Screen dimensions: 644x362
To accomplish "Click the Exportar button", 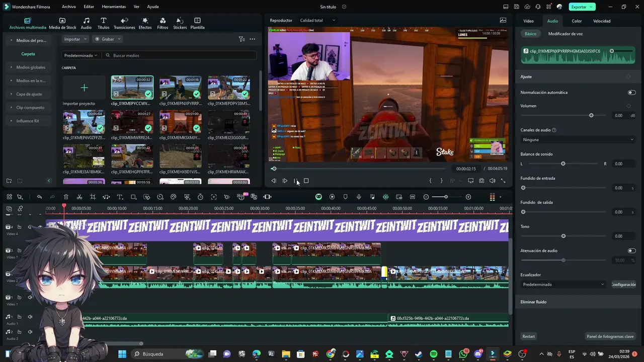I will 582,7.
